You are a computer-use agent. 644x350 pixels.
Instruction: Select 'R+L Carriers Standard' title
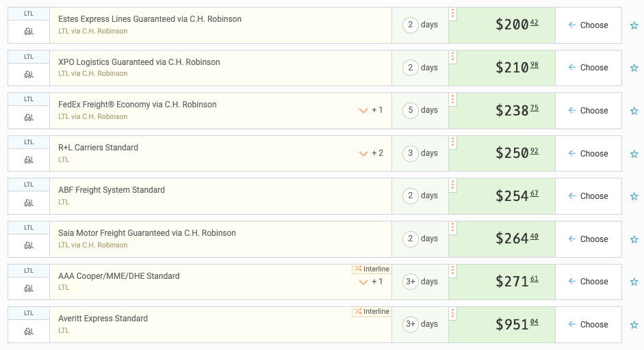pyautogui.click(x=98, y=147)
